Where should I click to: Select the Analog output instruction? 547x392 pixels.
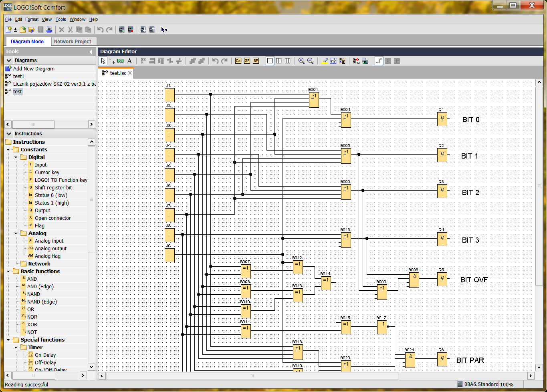coord(50,249)
